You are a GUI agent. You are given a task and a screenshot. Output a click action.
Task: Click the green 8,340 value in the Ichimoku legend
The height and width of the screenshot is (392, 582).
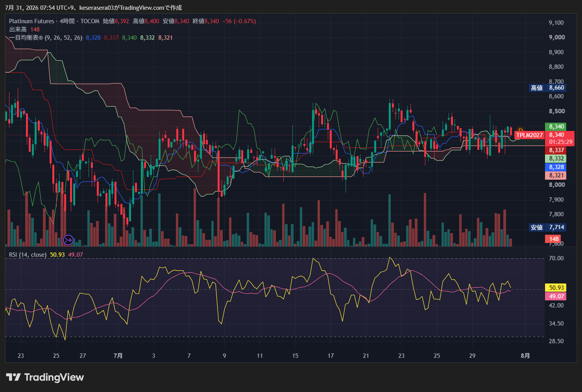[x=130, y=38]
